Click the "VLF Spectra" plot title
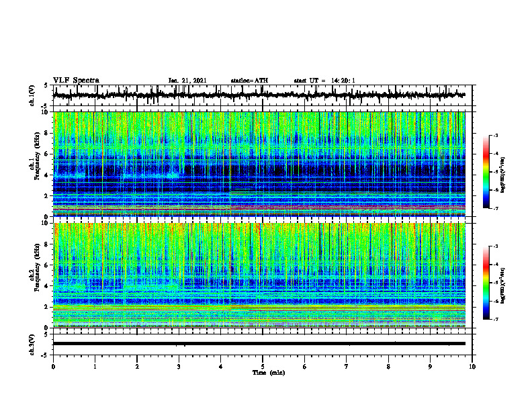 click(x=76, y=81)
